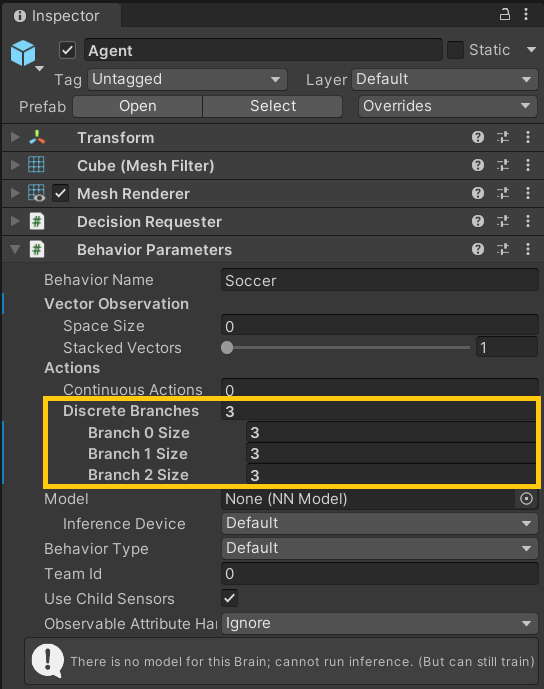Adjust the Stacked Vectors slider handle
This screenshot has height=689, width=544.
pos(227,348)
